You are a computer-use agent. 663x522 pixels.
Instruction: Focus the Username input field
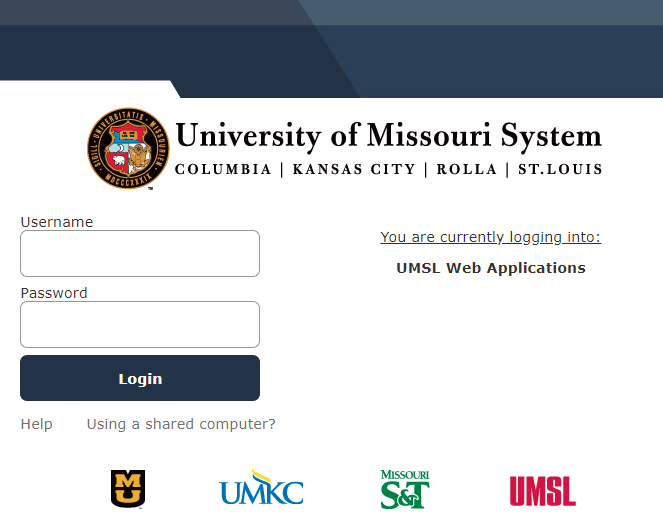pyautogui.click(x=140, y=254)
